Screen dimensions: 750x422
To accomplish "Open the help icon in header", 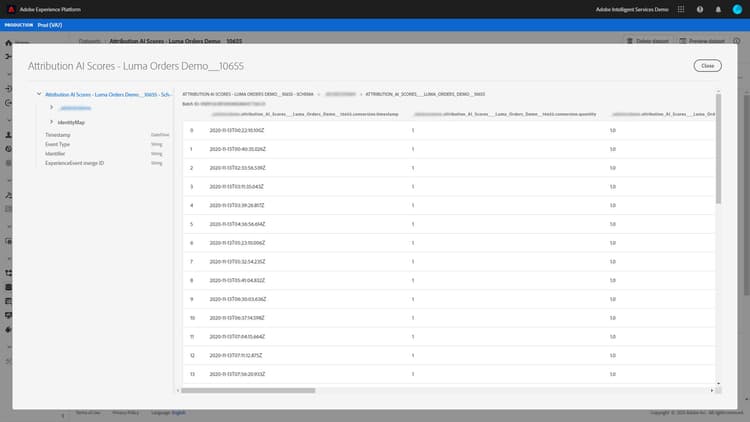I will (x=700, y=9).
